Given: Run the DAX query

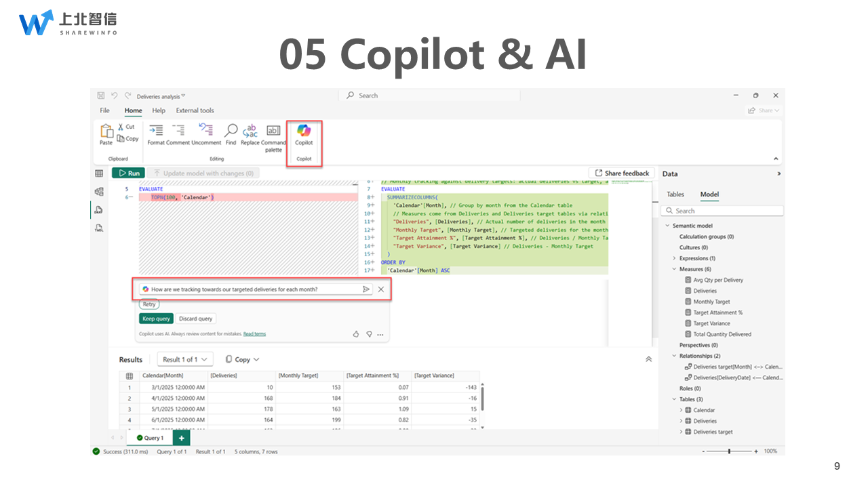Looking at the screenshot, I should click(x=128, y=174).
